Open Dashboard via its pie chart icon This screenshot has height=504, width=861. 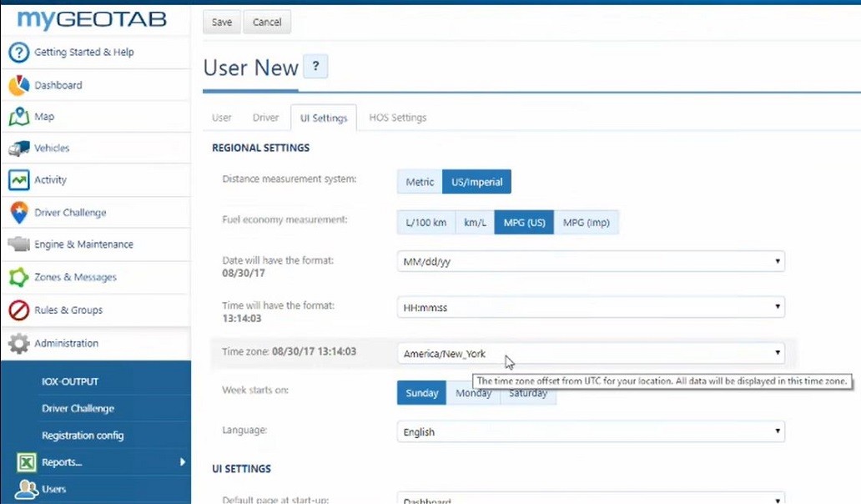click(19, 85)
